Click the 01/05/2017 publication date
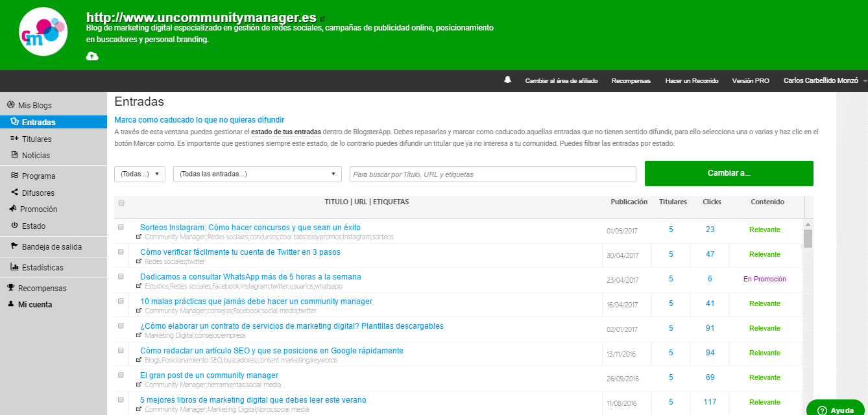 [x=623, y=231]
